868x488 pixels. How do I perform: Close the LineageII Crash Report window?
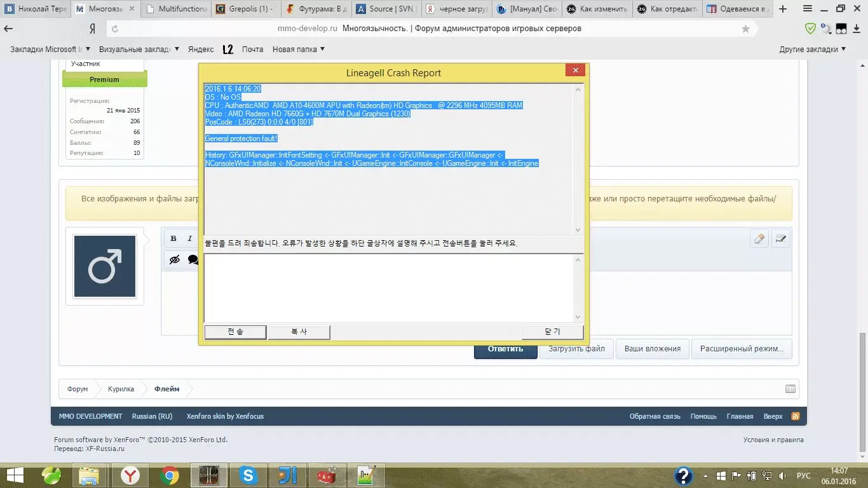[575, 71]
